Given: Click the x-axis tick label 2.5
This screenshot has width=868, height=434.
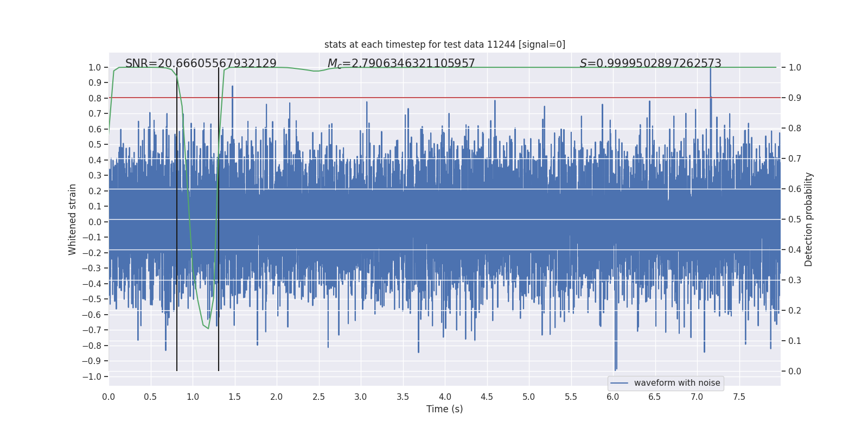Looking at the screenshot, I should tap(318, 397).
